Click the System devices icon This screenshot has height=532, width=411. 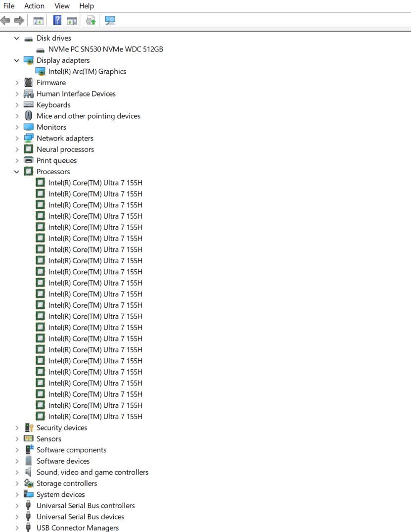29,494
